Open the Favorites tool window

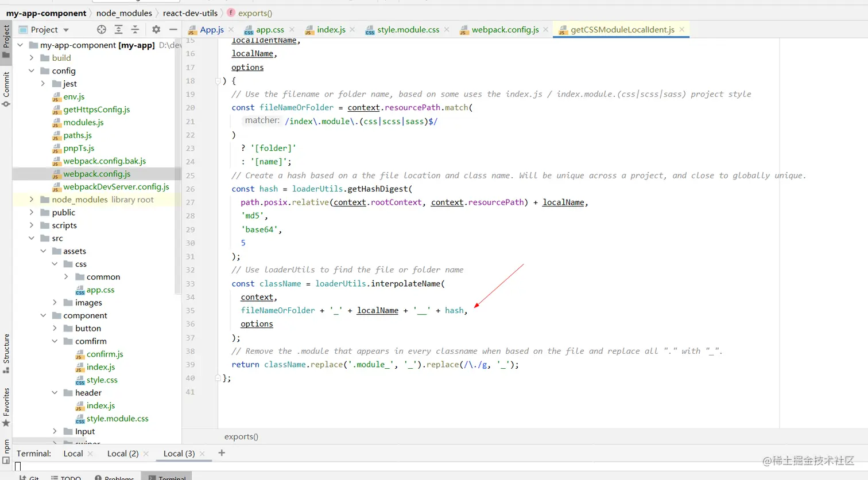pyautogui.click(x=6, y=408)
